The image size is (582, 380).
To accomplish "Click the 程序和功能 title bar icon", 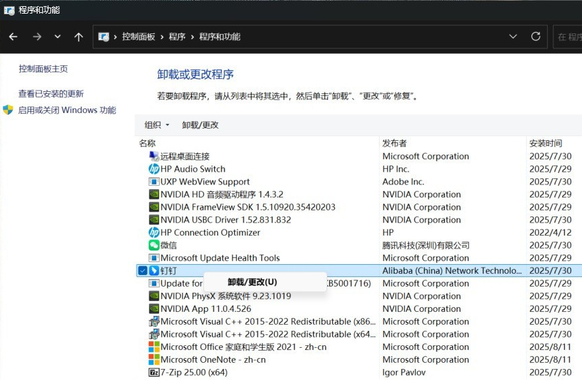I will click(9, 10).
